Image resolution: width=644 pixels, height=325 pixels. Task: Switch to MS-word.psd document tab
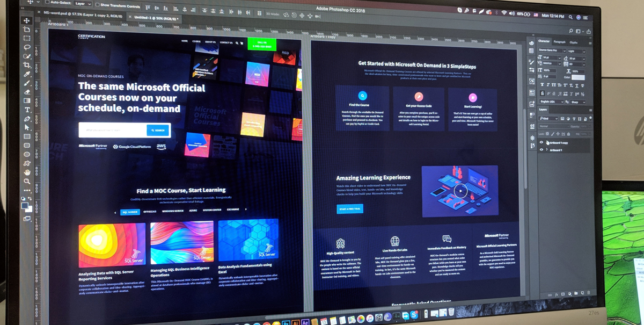pos(82,14)
